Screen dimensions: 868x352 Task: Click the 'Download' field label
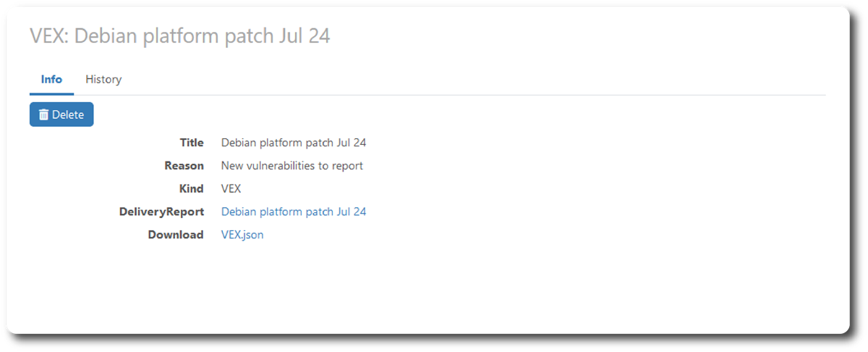point(176,235)
